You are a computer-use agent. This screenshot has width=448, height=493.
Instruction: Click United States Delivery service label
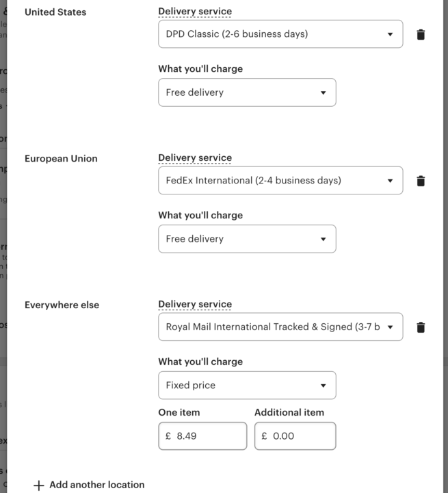coord(195,12)
